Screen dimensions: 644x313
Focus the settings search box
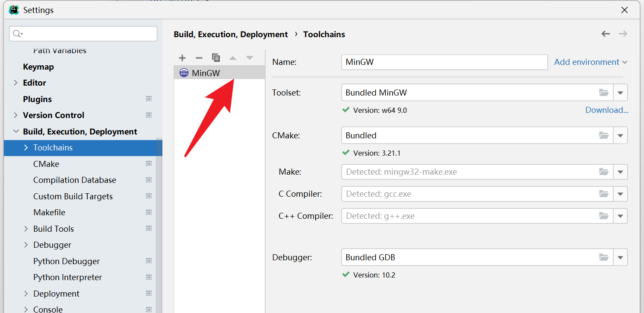tap(83, 34)
